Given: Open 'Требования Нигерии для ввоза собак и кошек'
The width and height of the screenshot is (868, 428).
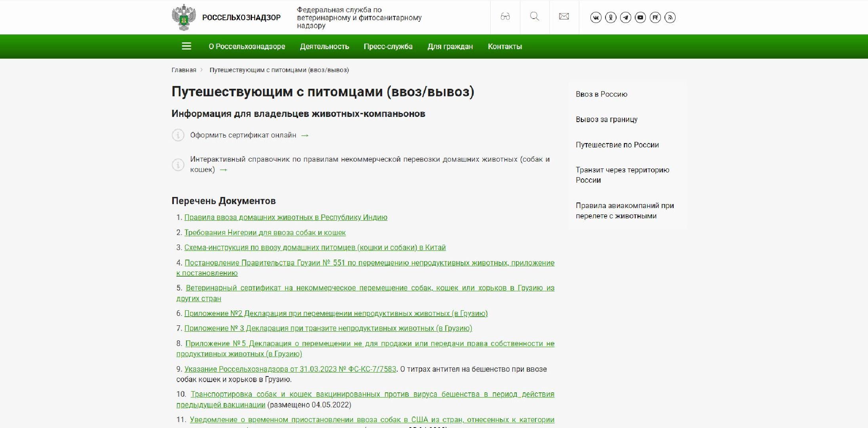Looking at the screenshot, I should point(265,233).
